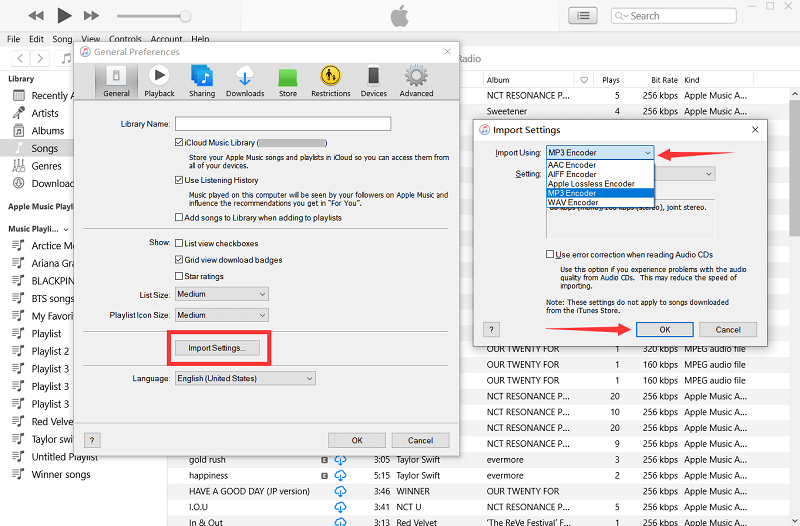This screenshot has width=800, height=526.
Task: Collapse the Music Playlists section chevron
Action: (66, 230)
